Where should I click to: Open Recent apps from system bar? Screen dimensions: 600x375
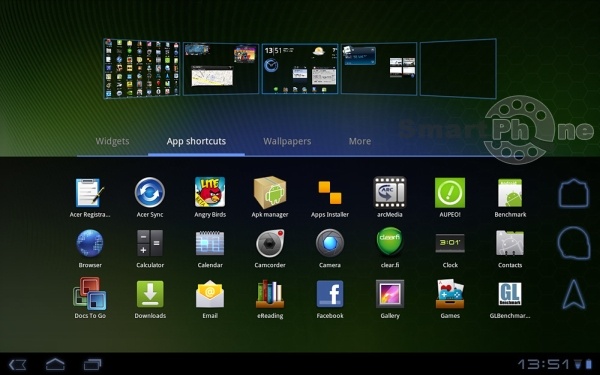tap(92, 364)
